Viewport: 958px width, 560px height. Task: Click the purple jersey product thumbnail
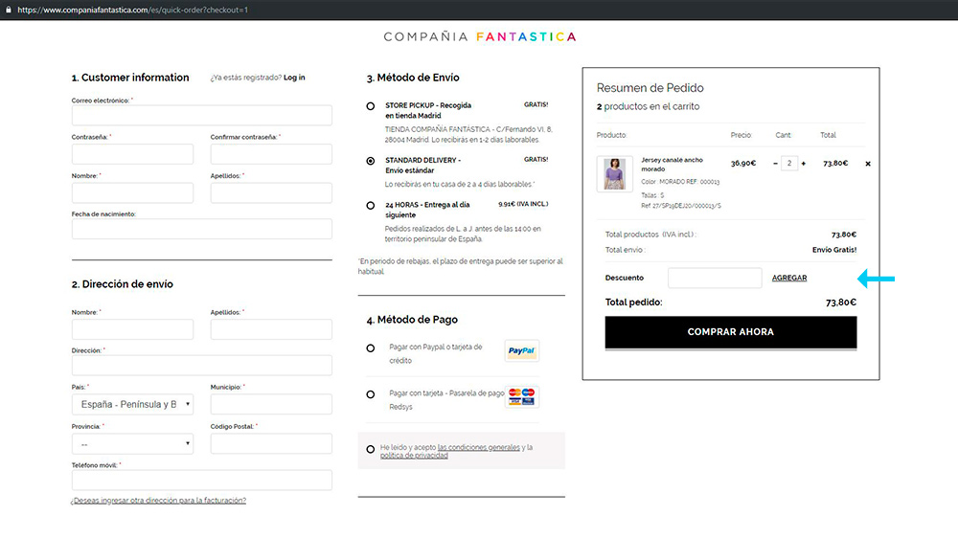[x=615, y=174]
